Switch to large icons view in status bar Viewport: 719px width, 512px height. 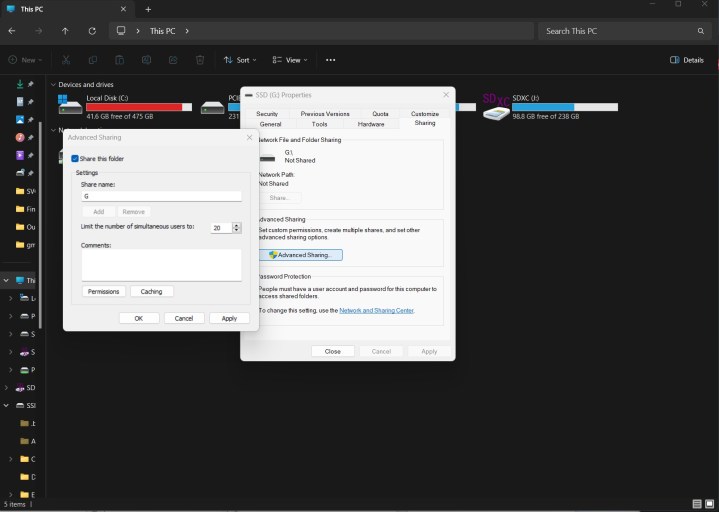pos(709,503)
